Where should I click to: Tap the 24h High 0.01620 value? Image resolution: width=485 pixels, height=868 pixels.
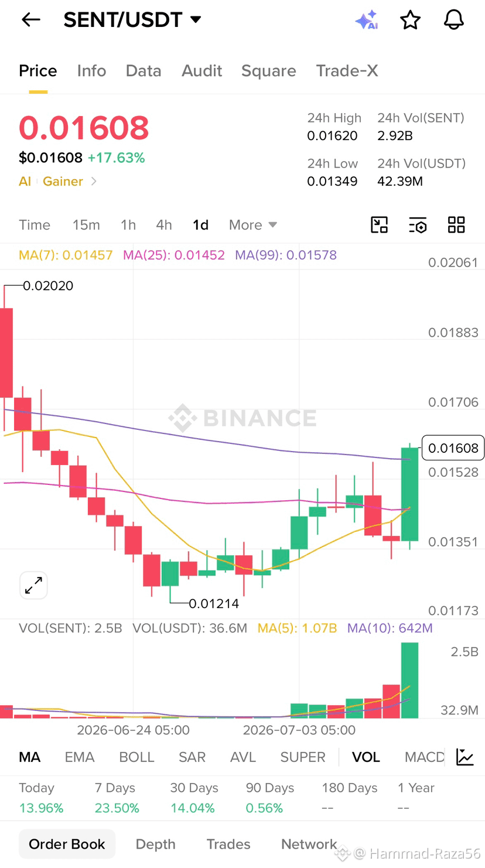332,136
